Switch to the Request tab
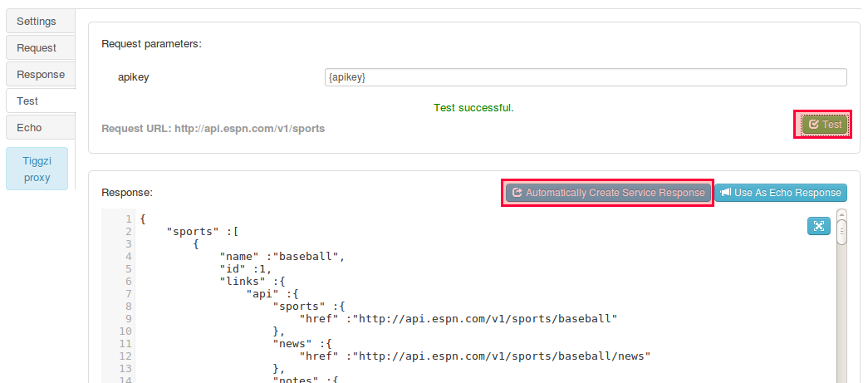Screen dimensions: 868x383 (37, 48)
